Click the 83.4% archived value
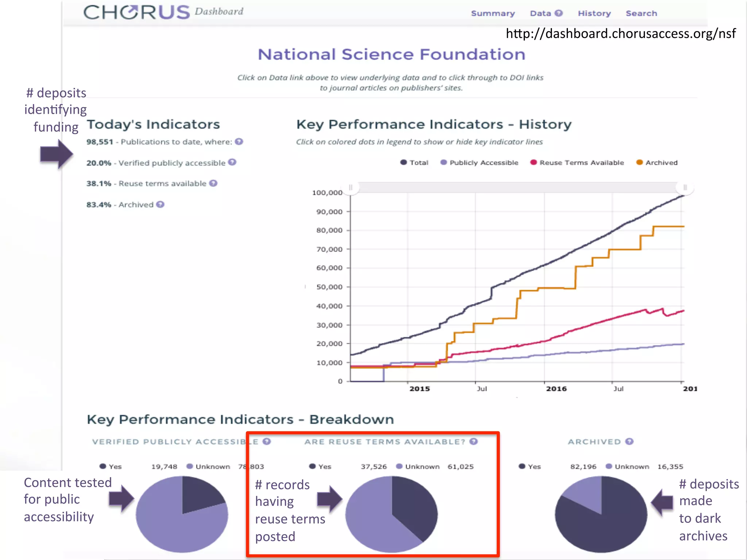The width and height of the screenshot is (747, 560). coord(98,205)
